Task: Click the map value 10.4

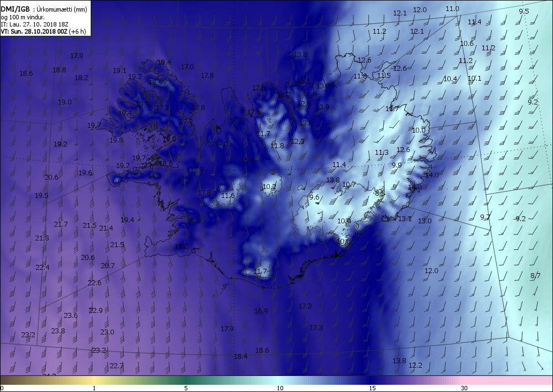Action: [450, 79]
